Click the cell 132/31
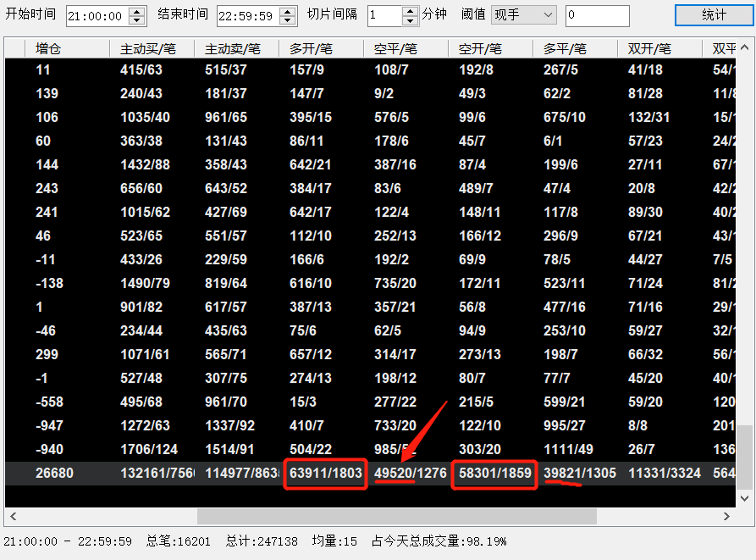Screen dimensions: 756x560 pos(649,117)
